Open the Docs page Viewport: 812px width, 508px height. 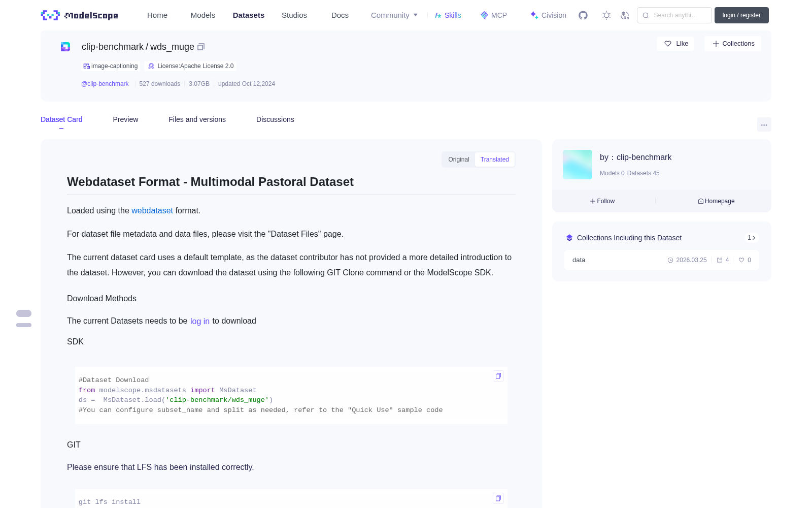(x=340, y=15)
